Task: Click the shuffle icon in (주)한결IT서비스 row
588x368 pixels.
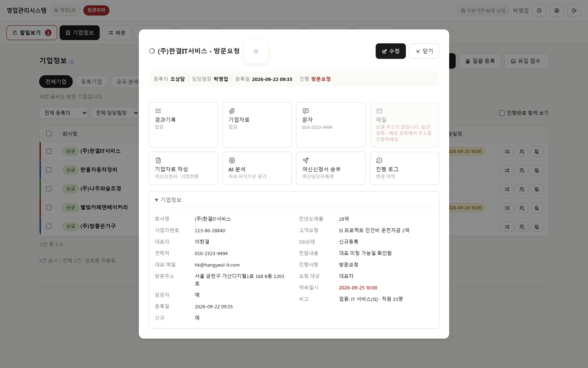Action: pyautogui.click(x=507, y=151)
